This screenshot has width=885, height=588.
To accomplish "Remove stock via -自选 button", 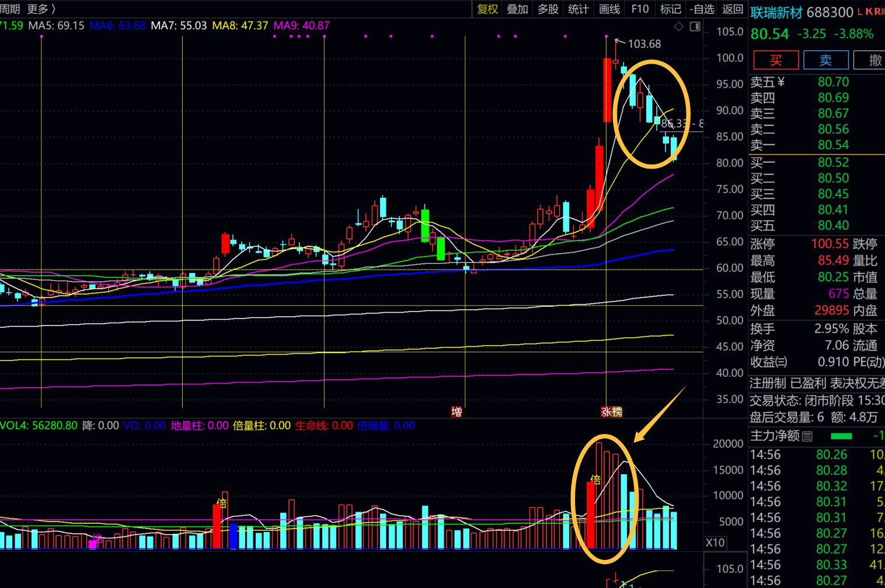I will pyautogui.click(x=702, y=9).
